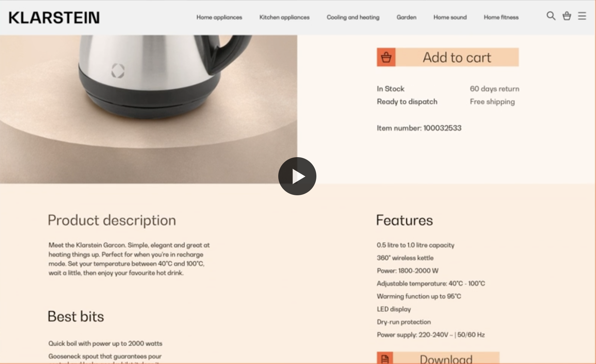
Task: Click the KLARSTEIN logo
Action: click(54, 17)
